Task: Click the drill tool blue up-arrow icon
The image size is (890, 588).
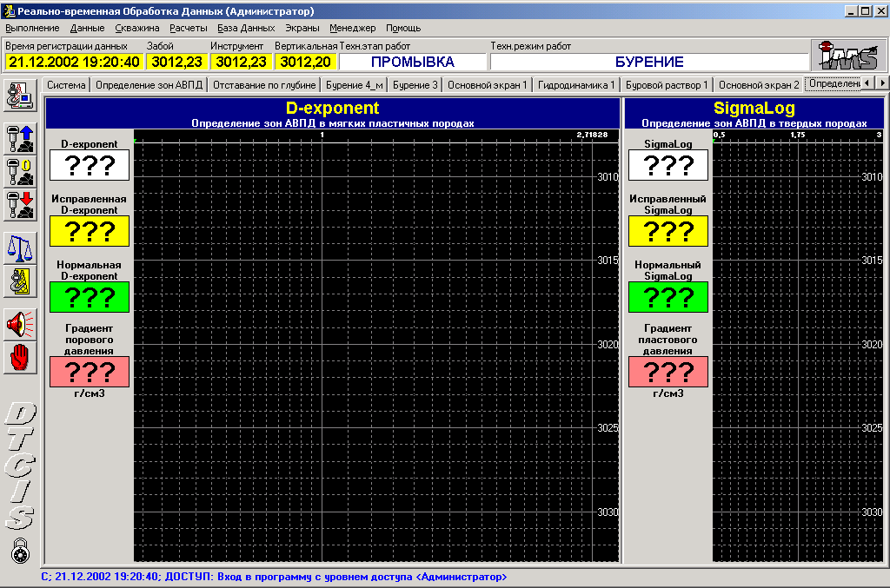Action: 21,139
